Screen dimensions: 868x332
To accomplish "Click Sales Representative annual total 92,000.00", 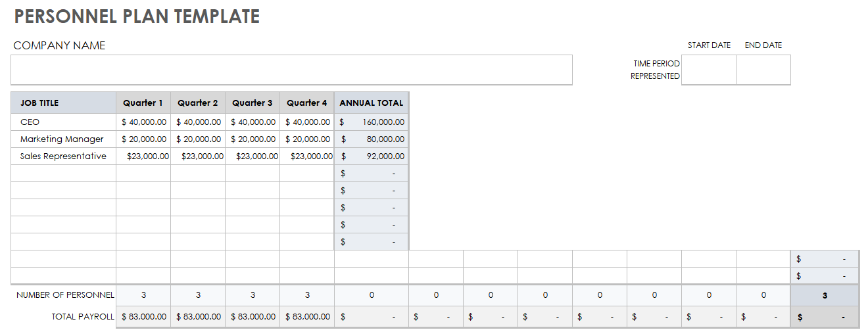I will click(372, 156).
